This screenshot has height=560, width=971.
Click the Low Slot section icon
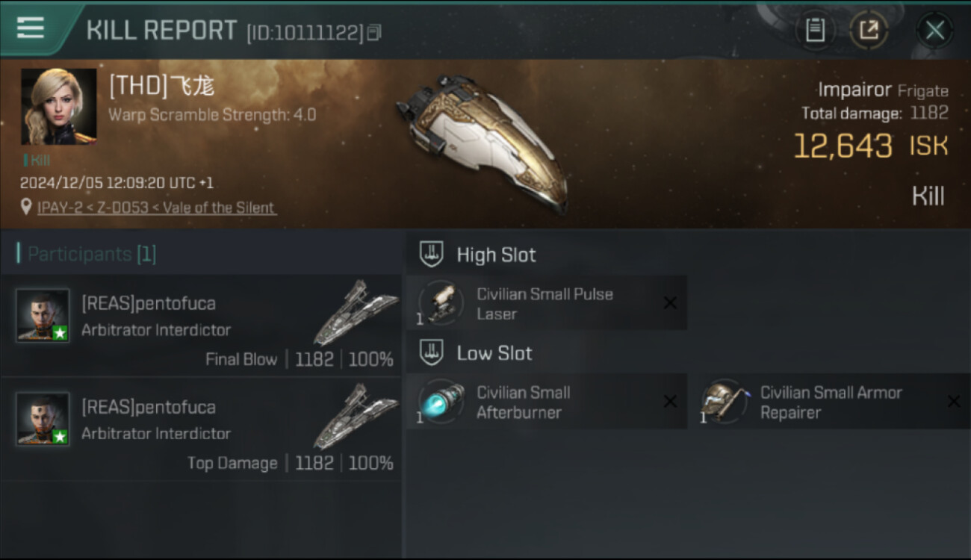pos(431,352)
